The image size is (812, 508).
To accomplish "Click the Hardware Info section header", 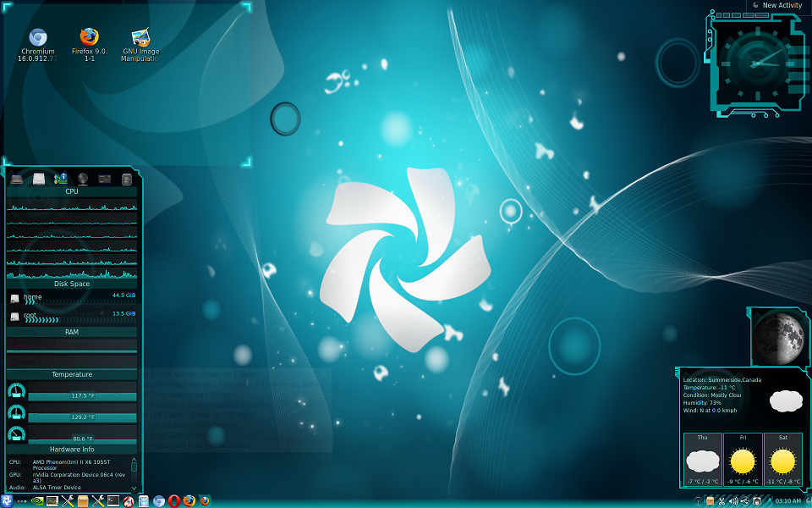I will tap(72, 450).
